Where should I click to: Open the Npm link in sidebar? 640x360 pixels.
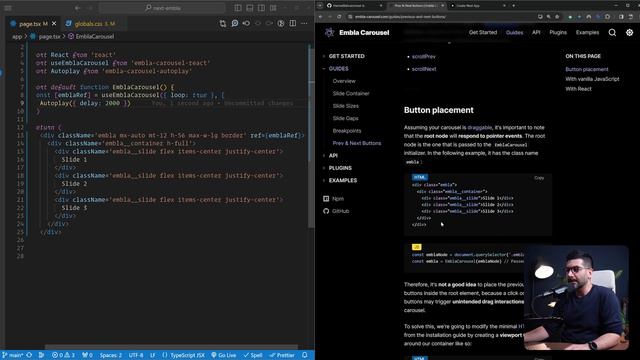click(x=338, y=199)
